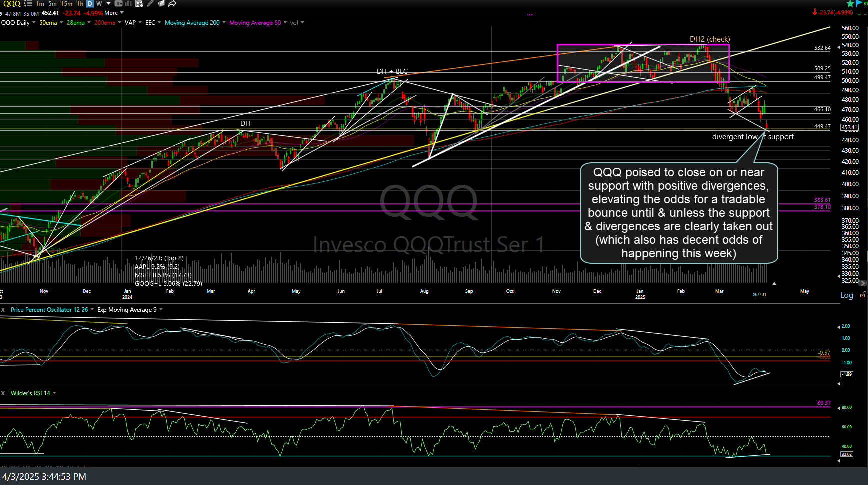The height and width of the screenshot is (485, 868).
Task: Select the 15m timeframe
Action: [x=66, y=3]
